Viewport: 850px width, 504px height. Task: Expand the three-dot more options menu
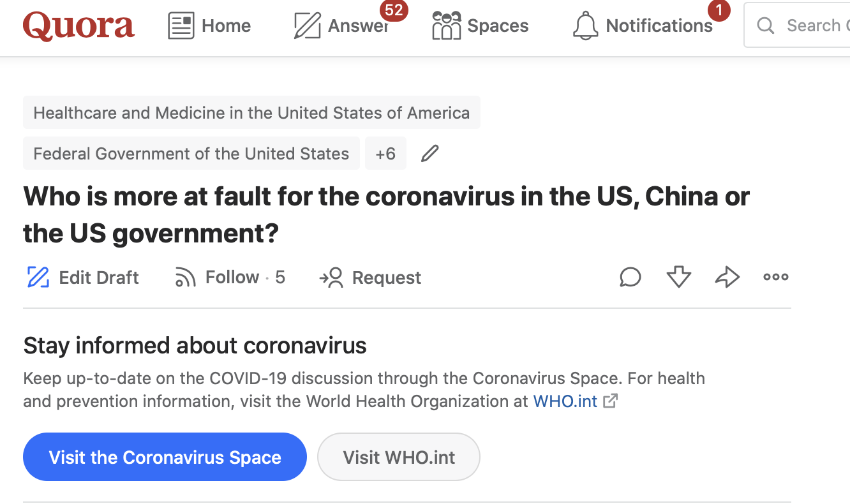pos(776,277)
